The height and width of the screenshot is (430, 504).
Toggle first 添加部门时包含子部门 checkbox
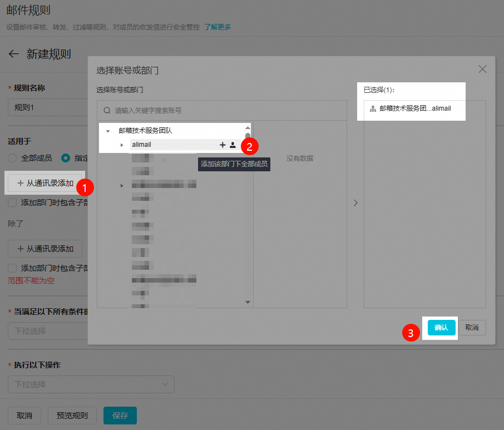(x=13, y=202)
